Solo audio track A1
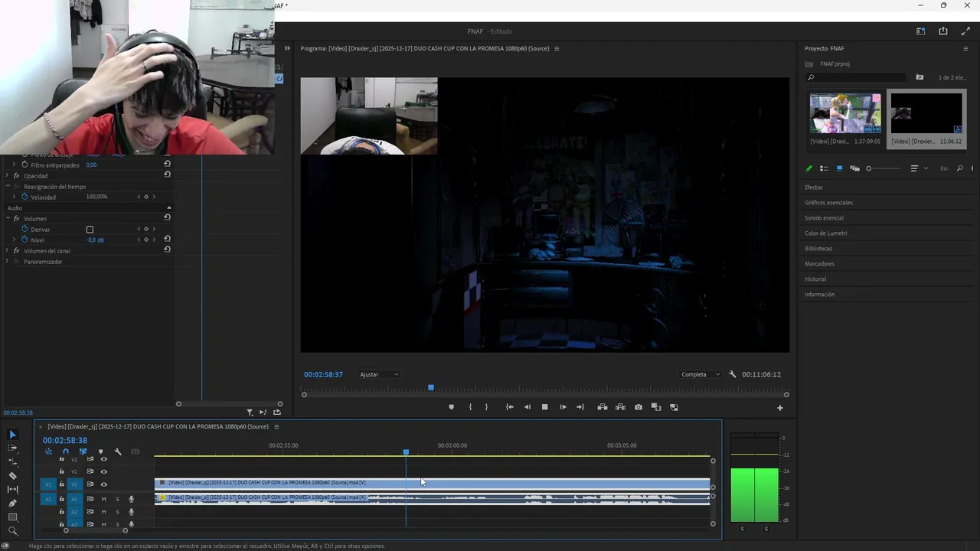Viewport: 980px width, 551px height. tap(117, 499)
